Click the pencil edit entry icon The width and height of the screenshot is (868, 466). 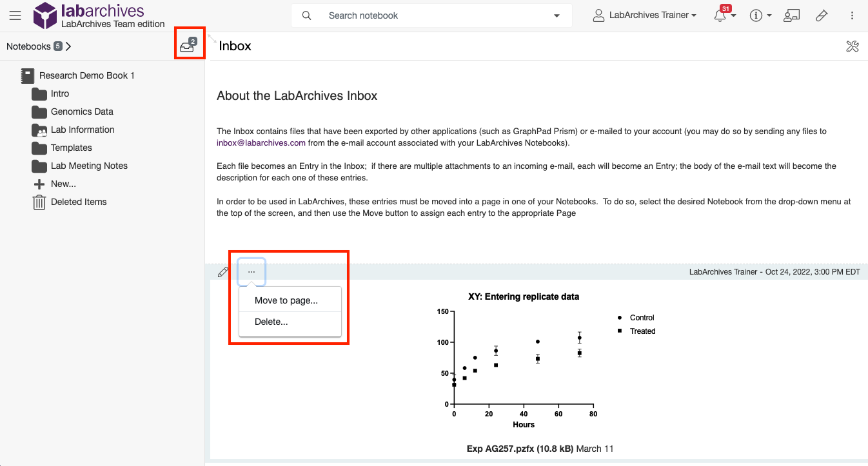[223, 272]
